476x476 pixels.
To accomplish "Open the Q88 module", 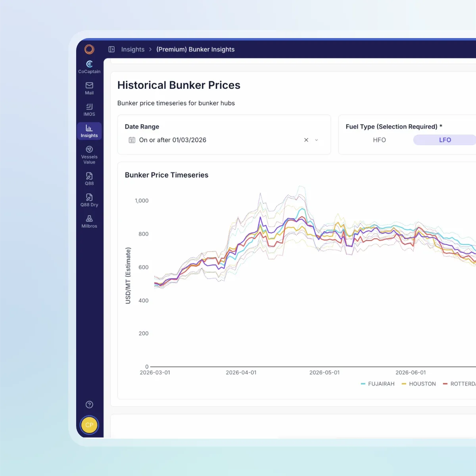I will click(89, 179).
